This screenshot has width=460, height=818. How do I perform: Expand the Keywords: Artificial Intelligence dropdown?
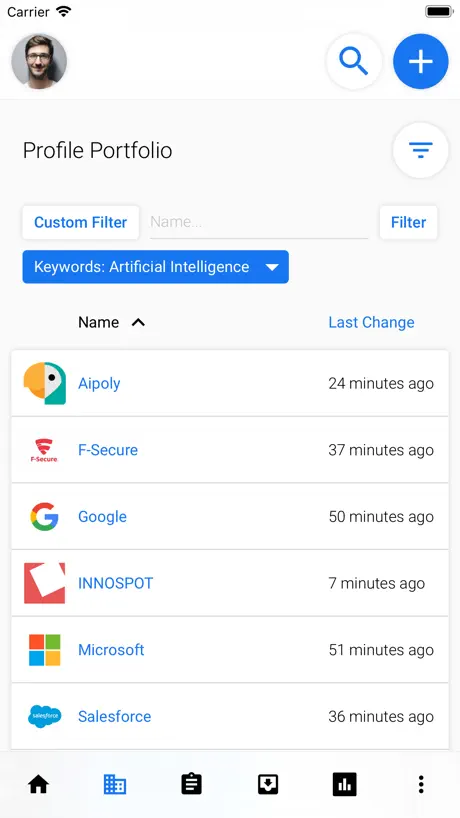155,267
